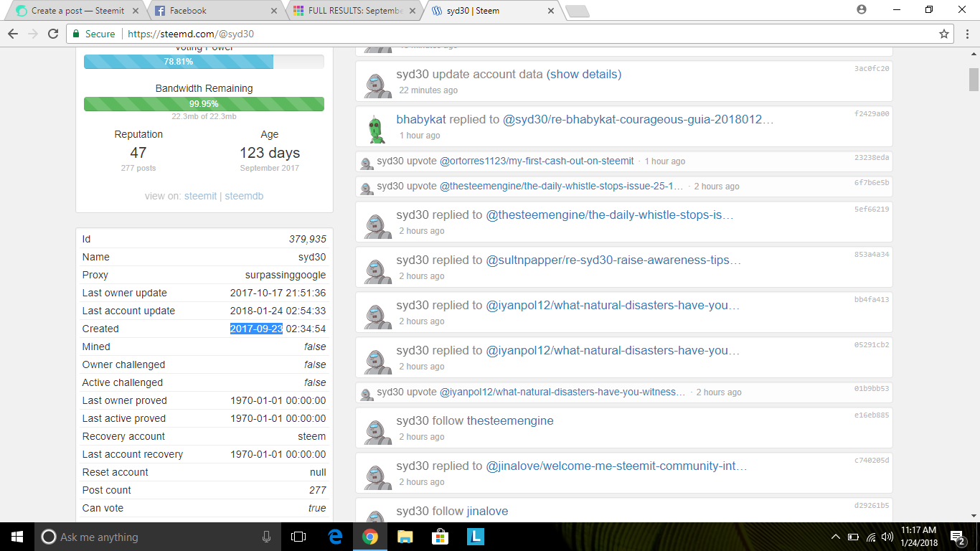Viewport: 980px width, 551px height.
Task: Bookmark this page with the star icon
Action: pos(944,34)
